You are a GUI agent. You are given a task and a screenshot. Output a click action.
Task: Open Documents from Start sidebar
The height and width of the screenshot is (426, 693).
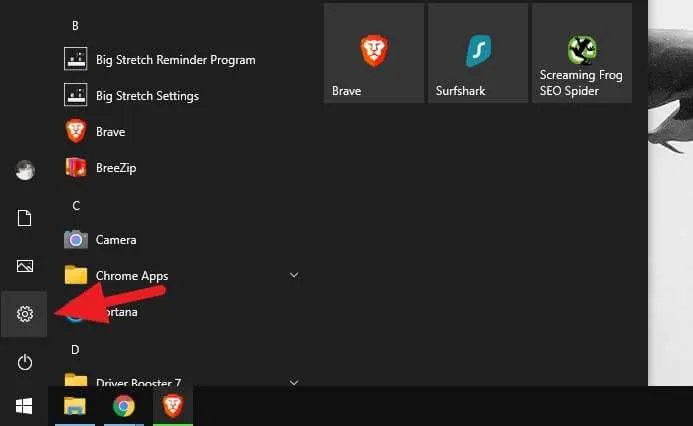point(24,218)
